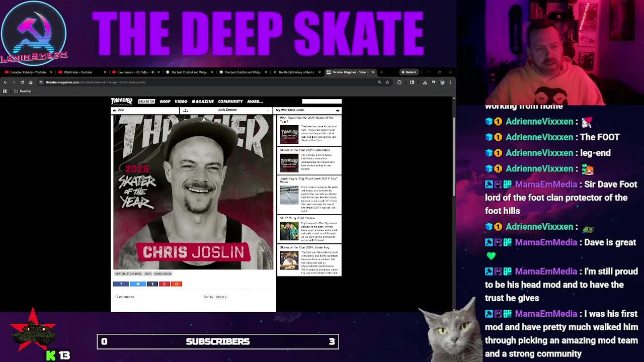The width and height of the screenshot is (644, 362).
Task: Open Skater of the Year 2025 Contenders article
Action: [x=305, y=150]
